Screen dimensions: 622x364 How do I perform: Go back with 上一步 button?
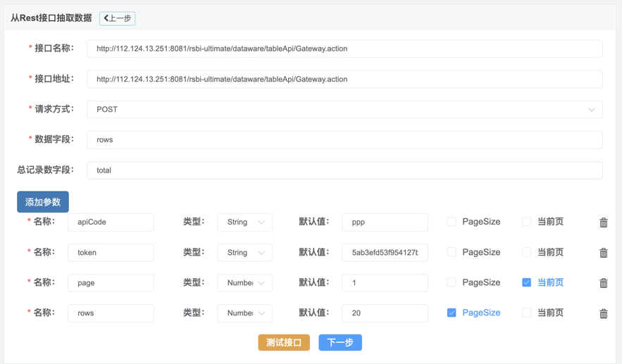[118, 18]
